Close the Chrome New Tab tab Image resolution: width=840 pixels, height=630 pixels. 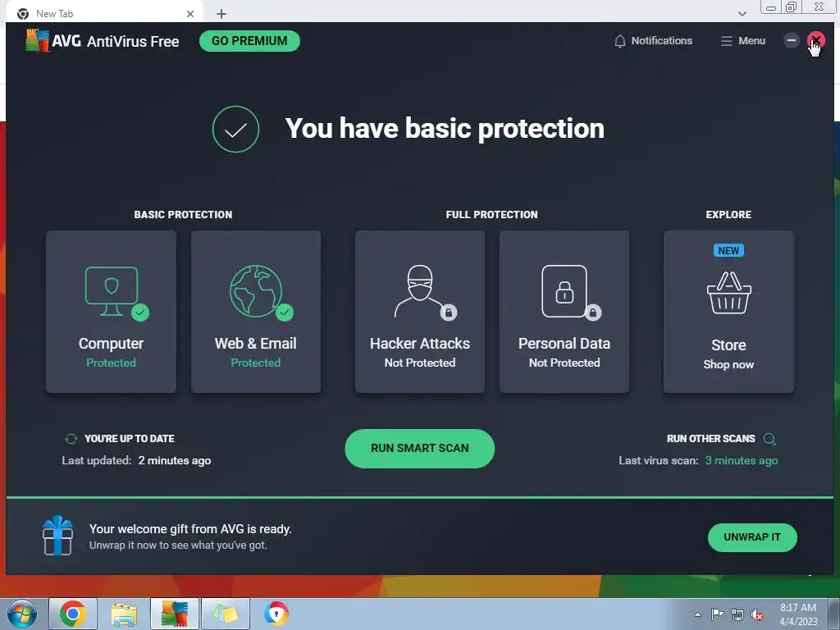click(190, 14)
